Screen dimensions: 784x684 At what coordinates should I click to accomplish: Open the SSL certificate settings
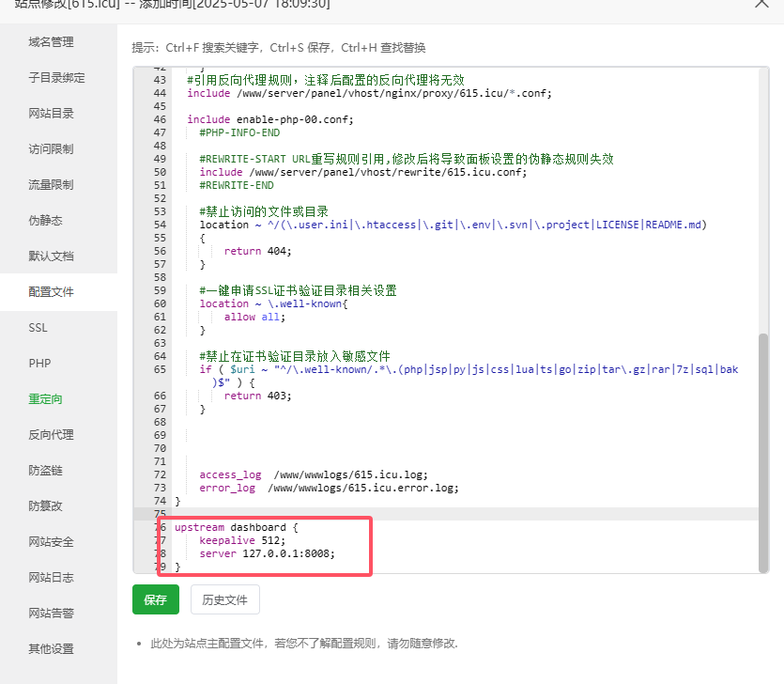(x=38, y=328)
